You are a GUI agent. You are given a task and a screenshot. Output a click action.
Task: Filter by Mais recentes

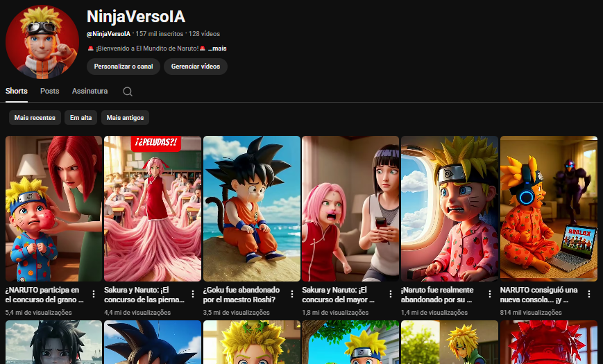(35, 118)
